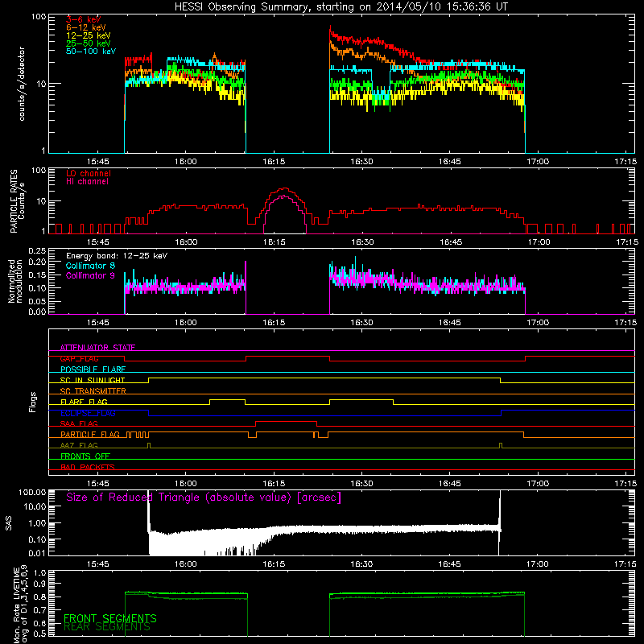Select the Collimator 8 legend label

pyautogui.click(x=90, y=266)
